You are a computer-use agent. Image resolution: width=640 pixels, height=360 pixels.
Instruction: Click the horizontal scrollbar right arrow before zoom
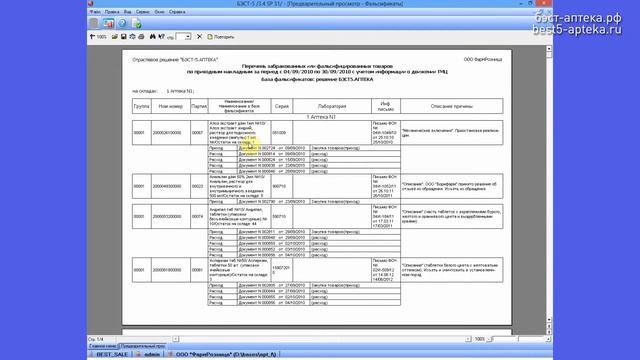468,339
